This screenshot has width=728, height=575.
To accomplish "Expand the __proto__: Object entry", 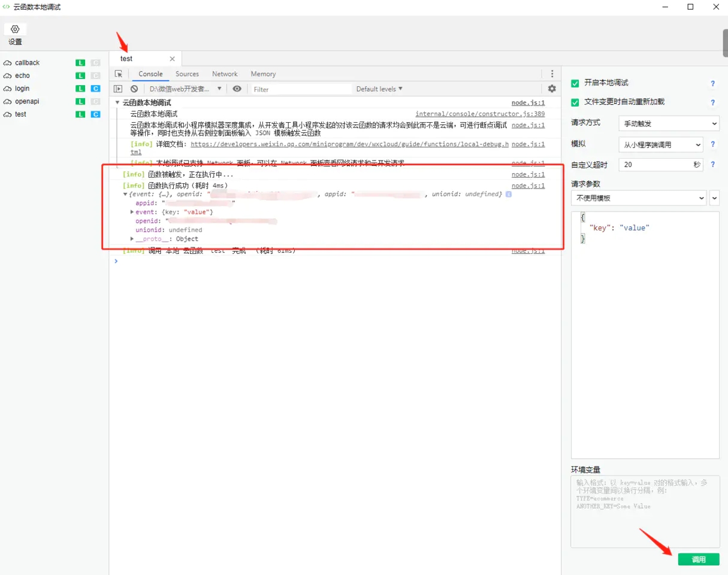I will (132, 239).
